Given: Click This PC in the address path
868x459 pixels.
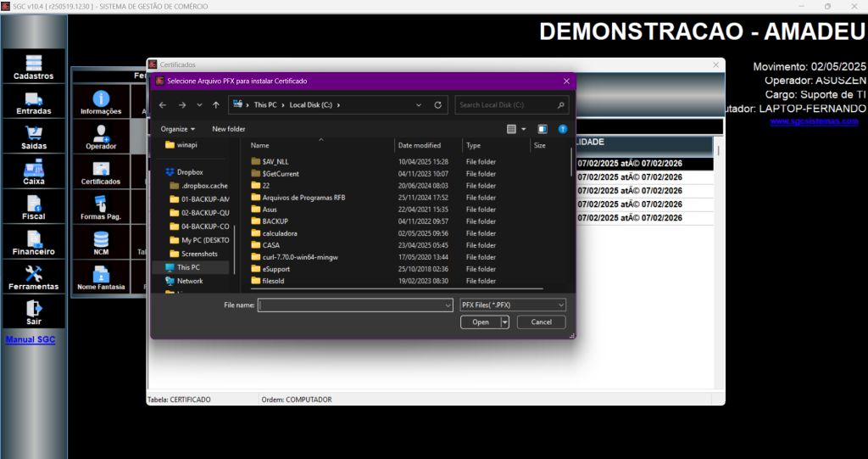Looking at the screenshot, I should (265, 104).
